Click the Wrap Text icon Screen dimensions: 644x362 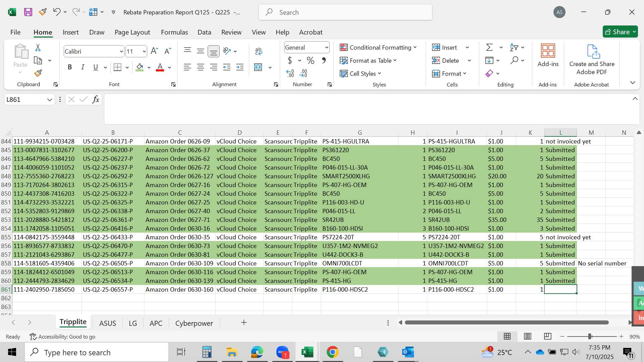coord(258,51)
